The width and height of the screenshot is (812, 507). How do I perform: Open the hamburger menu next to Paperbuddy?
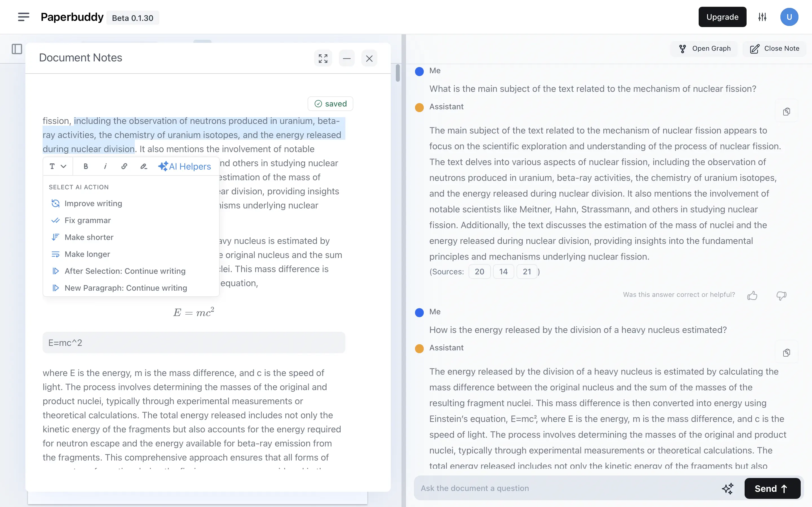[23, 17]
